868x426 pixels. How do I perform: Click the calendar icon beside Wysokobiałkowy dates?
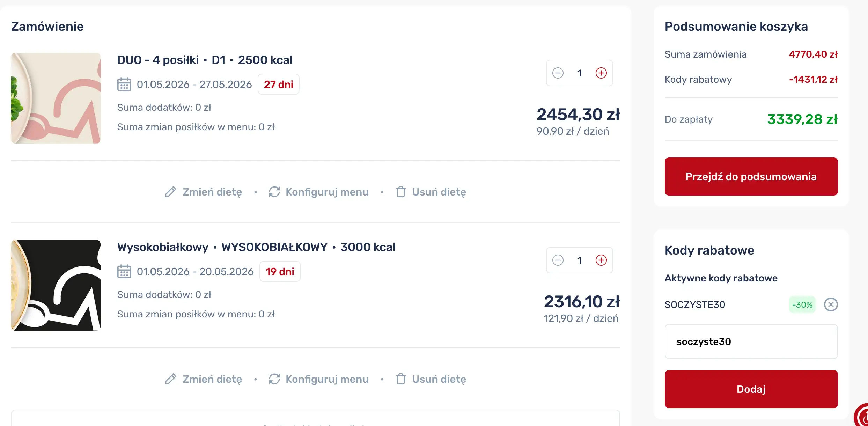[124, 271]
